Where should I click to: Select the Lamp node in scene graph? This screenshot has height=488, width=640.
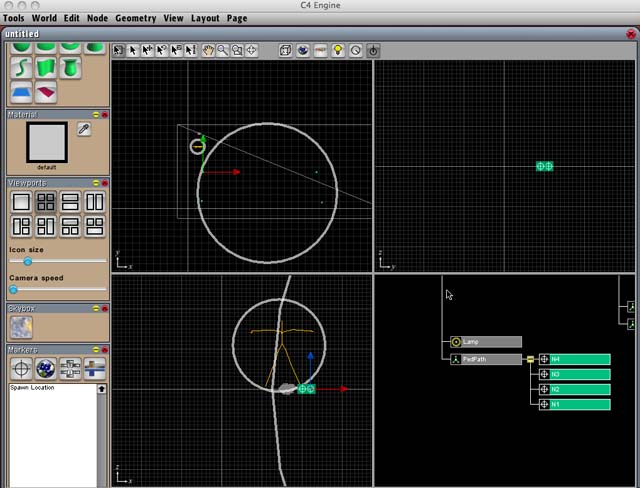pyautogui.click(x=485, y=342)
